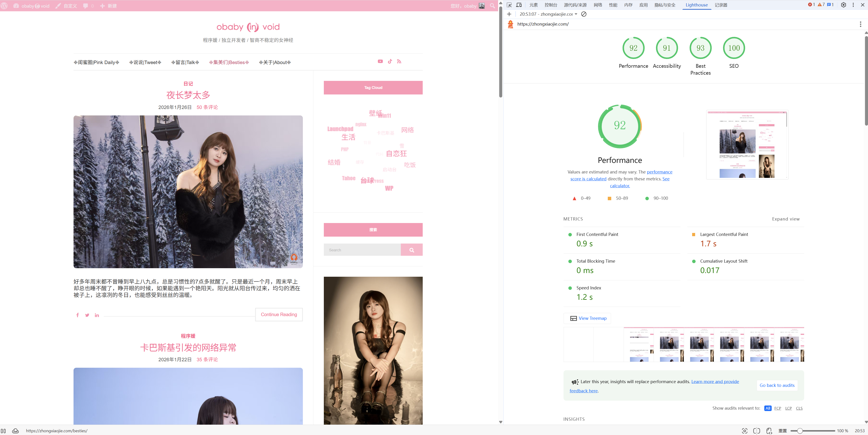Adjust the page zoom slider
The image size is (868, 435).
click(x=800, y=431)
